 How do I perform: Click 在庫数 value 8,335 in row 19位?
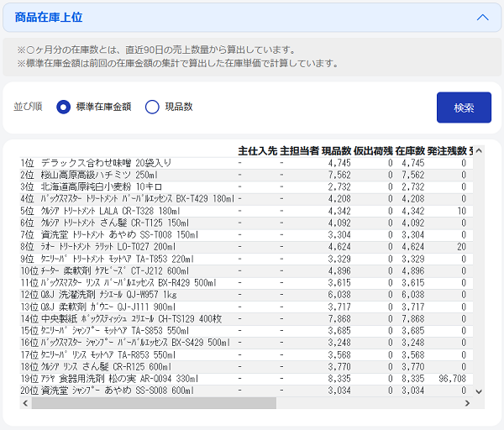[413, 379]
